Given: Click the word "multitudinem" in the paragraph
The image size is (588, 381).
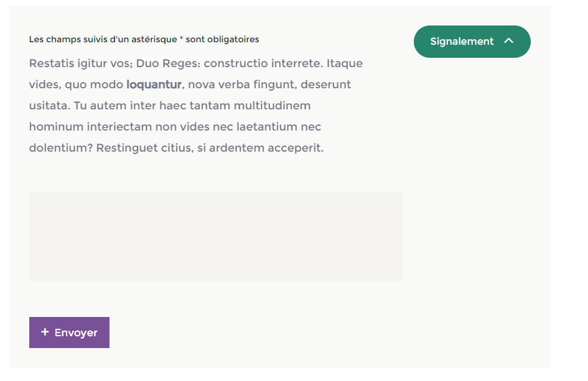Looking at the screenshot, I should tap(272, 106).
